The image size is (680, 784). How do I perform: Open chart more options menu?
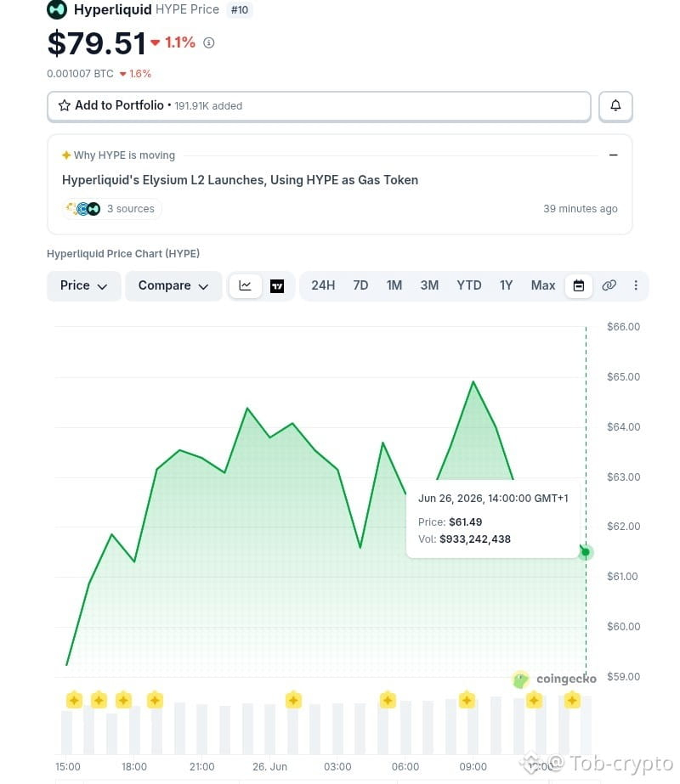pyautogui.click(x=636, y=285)
